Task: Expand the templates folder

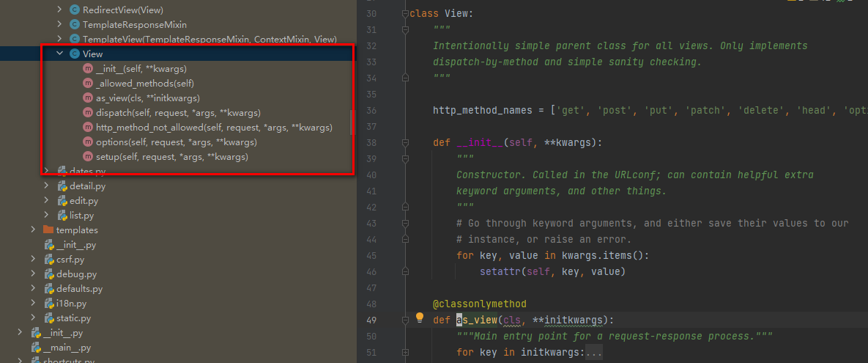Action: (34, 230)
